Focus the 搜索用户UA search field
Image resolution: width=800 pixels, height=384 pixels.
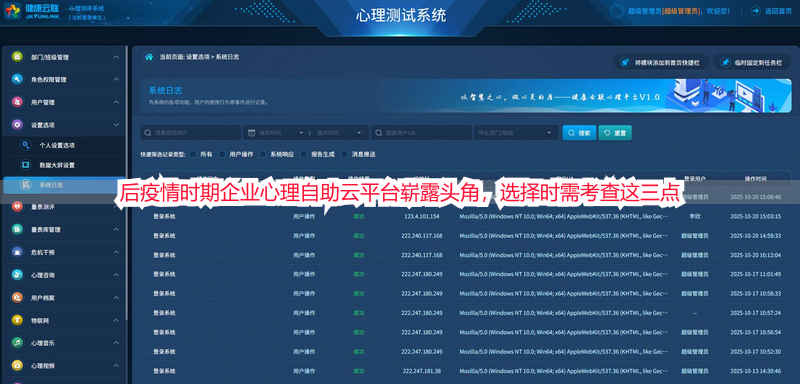(421, 133)
